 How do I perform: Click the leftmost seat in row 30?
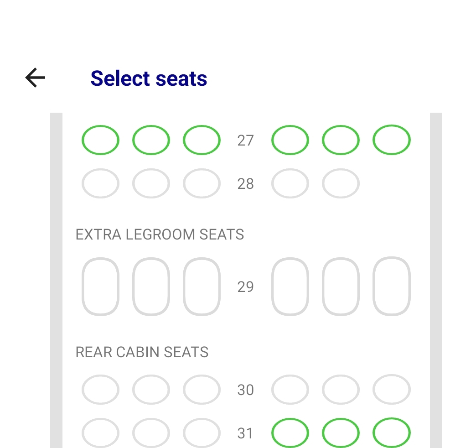(x=100, y=390)
